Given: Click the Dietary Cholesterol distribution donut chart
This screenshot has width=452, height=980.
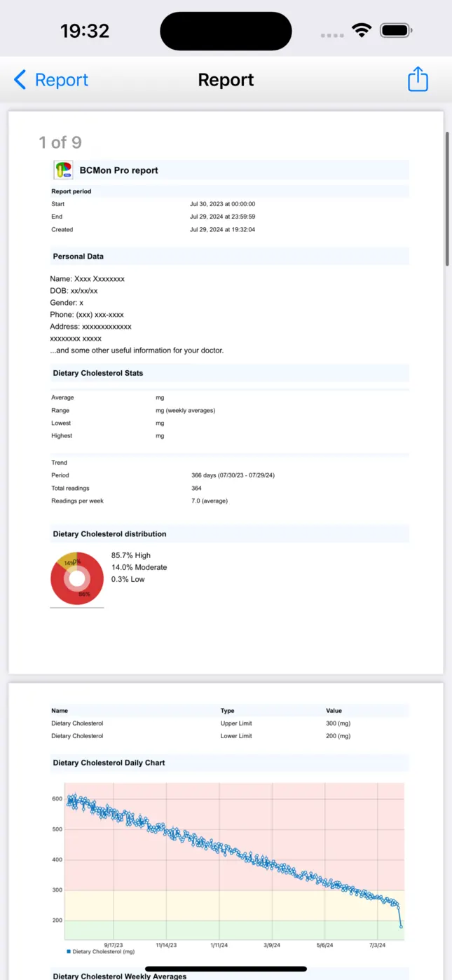Looking at the screenshot, I should [77, 579].
